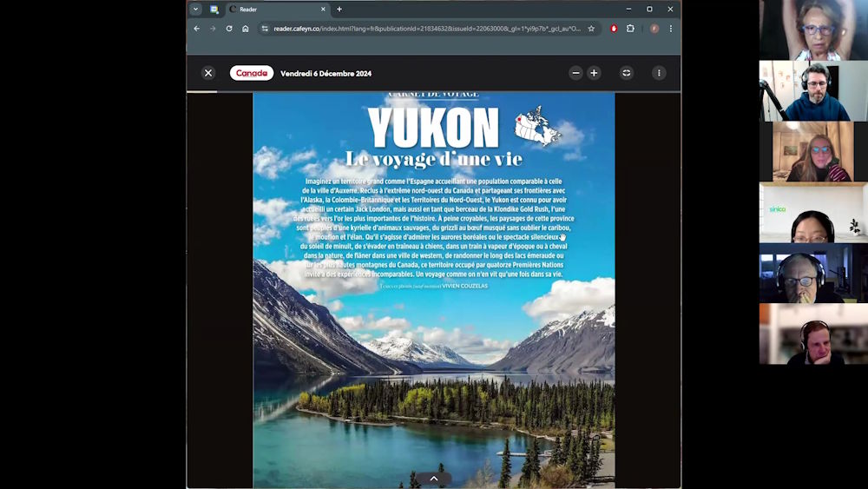This screenshot has width=868, height=489.
Task: Select video of woman with blue glasses
Action: click(x=813, y=151)
